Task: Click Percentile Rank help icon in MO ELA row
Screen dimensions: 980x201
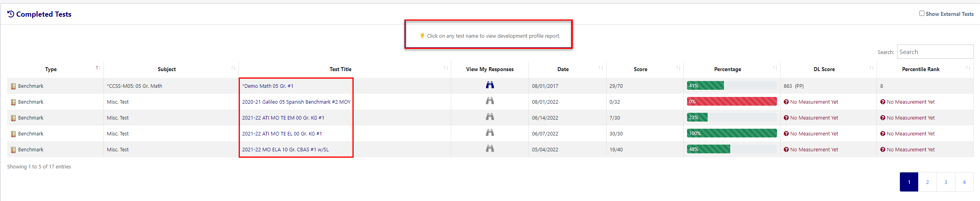Action: pos(882,150)
